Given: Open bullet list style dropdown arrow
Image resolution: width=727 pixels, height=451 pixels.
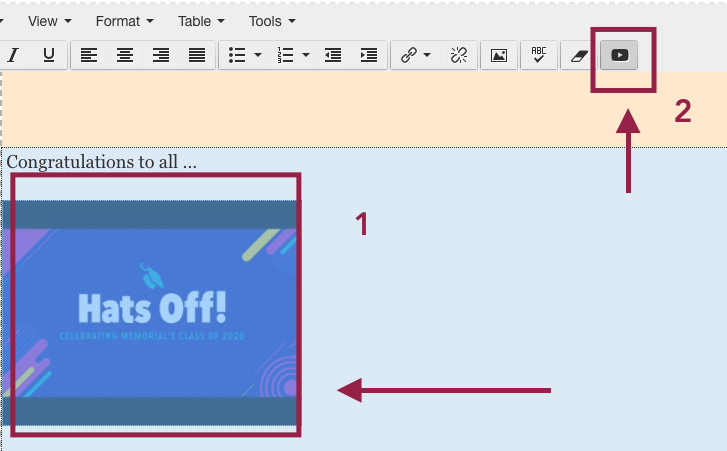Looking at the screenshot, I should pyautogui.click(x=258, y=55).
